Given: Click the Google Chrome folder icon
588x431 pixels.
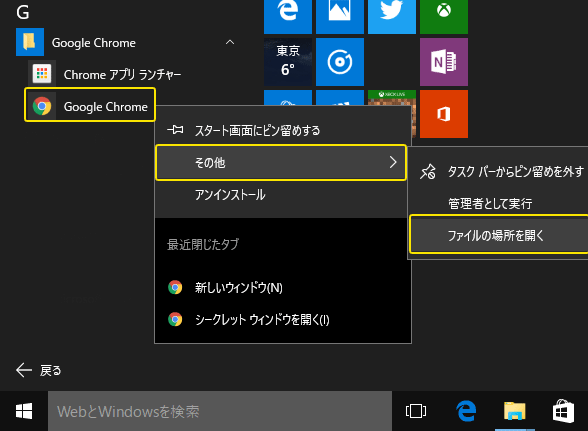Looking at the screenshot, I should tap(30, 42).
